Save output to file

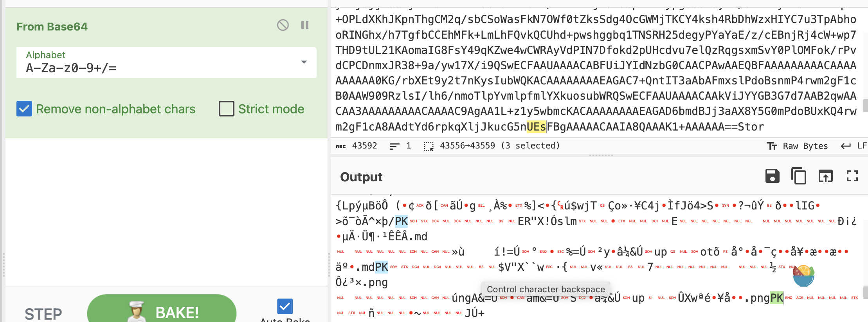click(x=772, y=176)
